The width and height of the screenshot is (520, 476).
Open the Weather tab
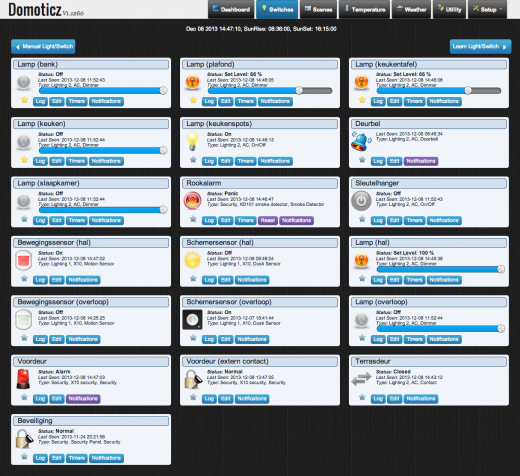pyautogui.click(x=412, y=10)
